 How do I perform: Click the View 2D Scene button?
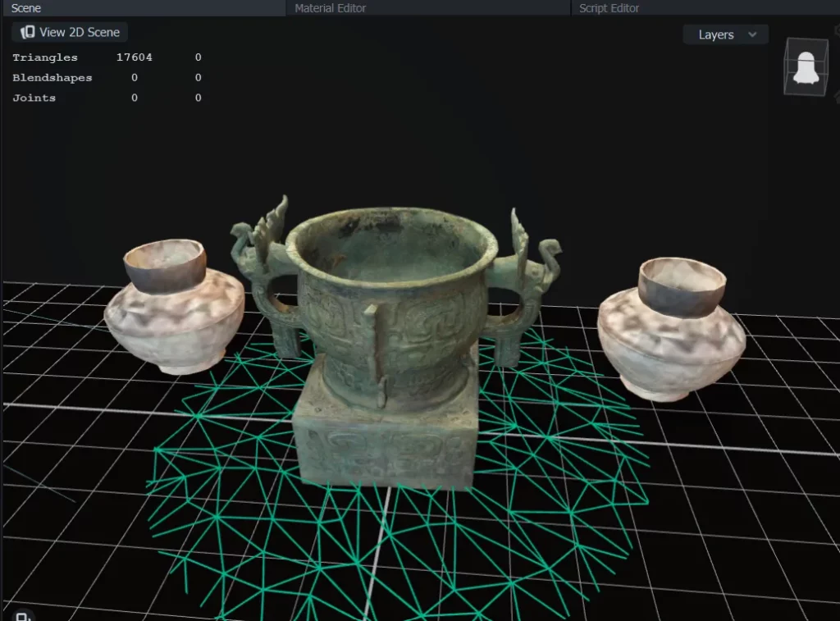70,32
